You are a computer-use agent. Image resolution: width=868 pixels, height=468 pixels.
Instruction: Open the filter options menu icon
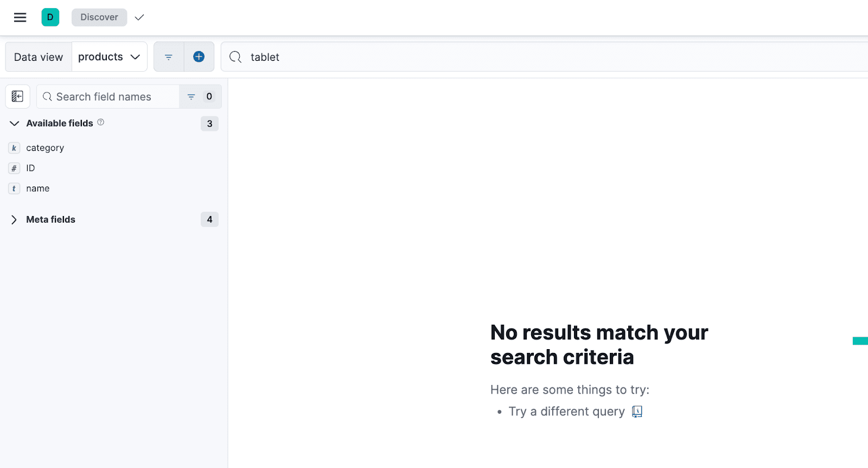(169, 57)
